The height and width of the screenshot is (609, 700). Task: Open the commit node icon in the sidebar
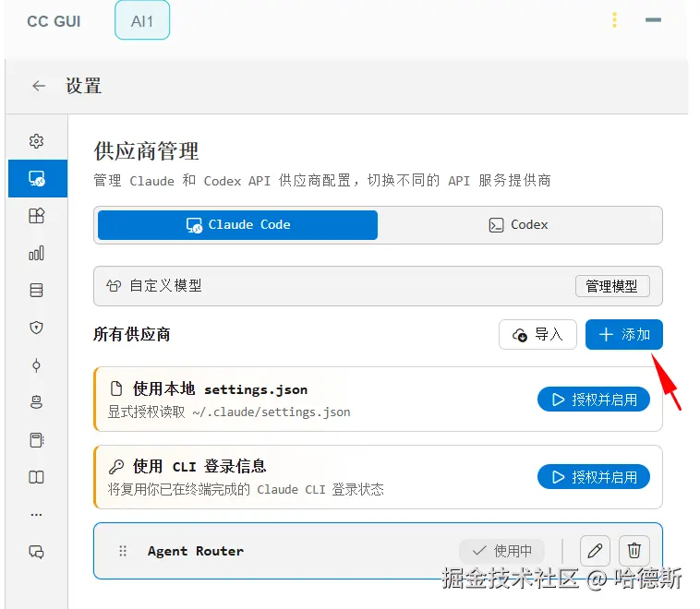tap(36, 365)
